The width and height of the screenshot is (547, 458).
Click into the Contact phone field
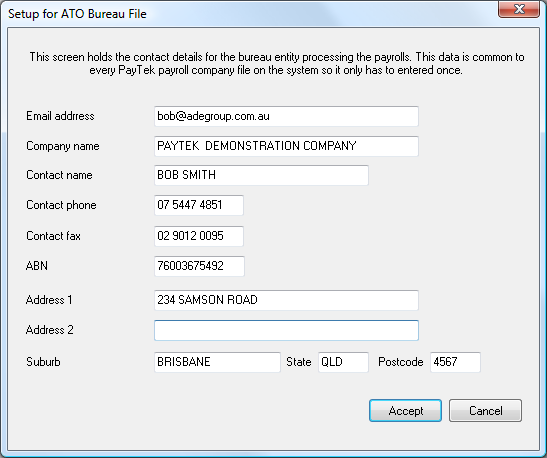click(199, 205)
